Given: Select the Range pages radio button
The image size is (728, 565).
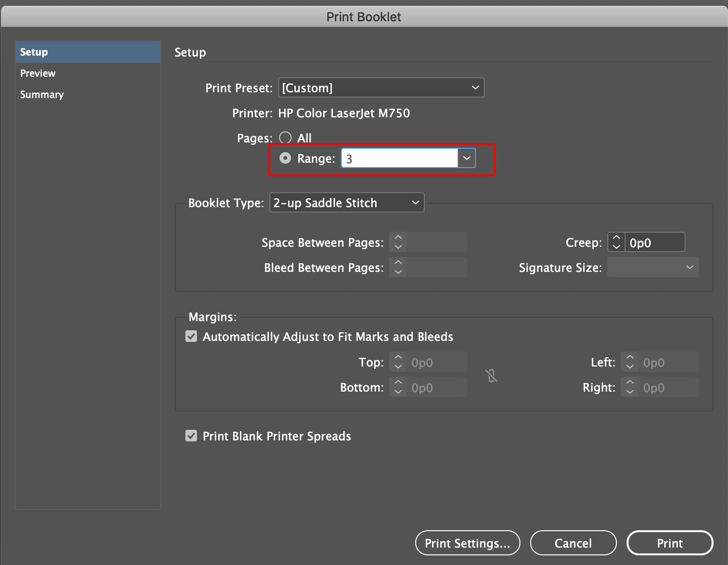Looking at the screenshot, I should 285,158.
